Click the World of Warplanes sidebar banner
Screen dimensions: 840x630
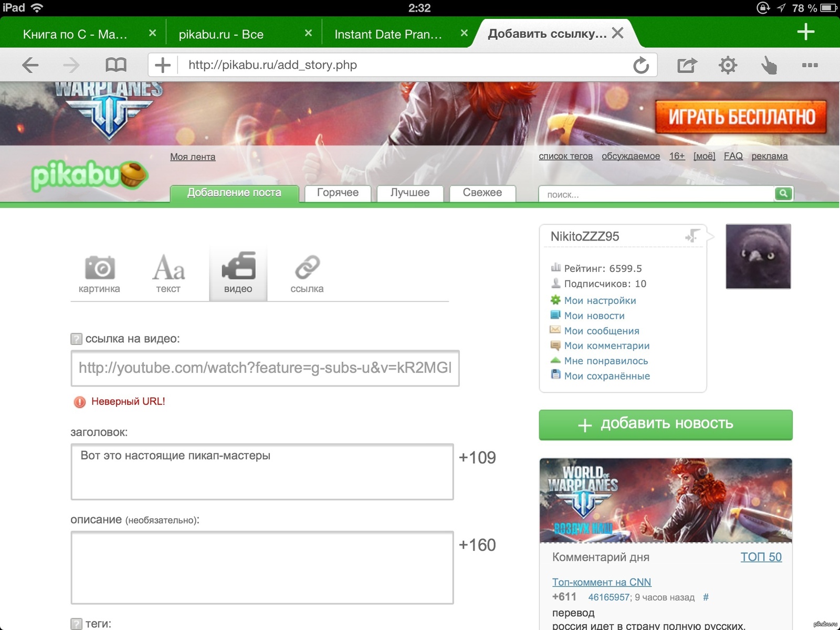(x=666, y=500)
